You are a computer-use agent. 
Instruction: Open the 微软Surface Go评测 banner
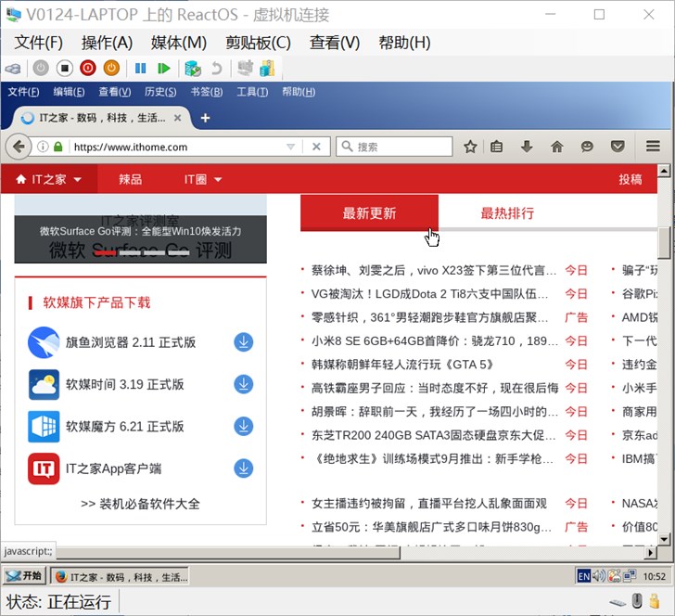140,231
